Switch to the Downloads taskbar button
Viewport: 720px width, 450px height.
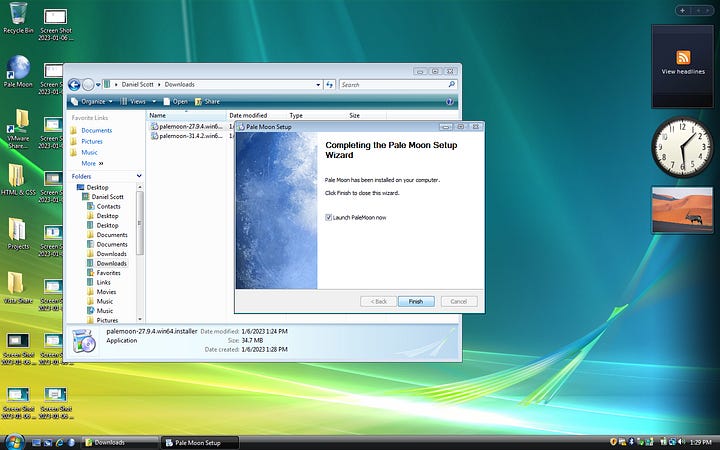121,443
